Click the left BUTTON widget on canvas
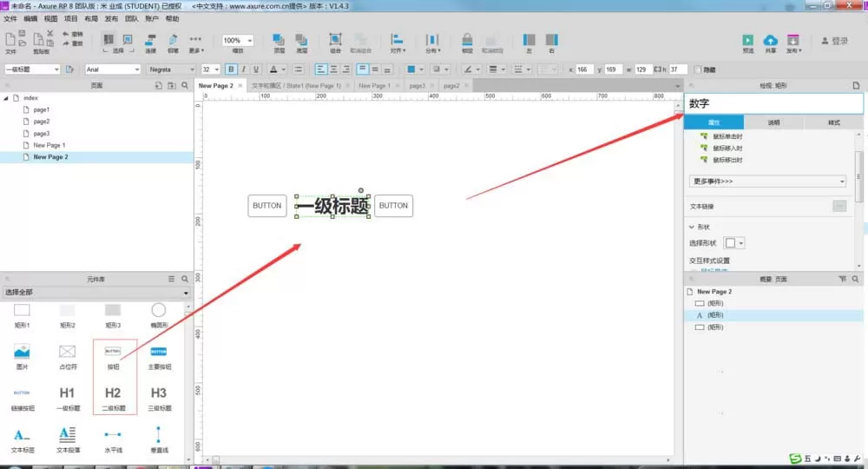Viewport: 868px width, 469px height. 267,206
